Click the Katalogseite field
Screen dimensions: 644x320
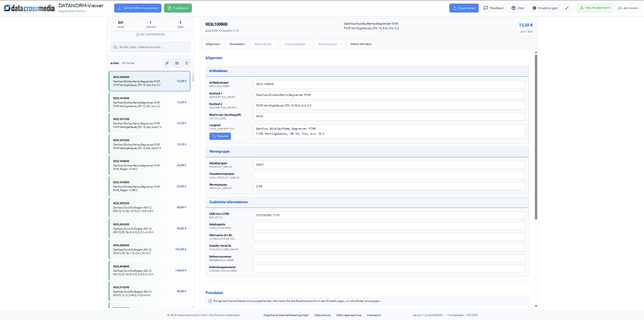[x=389, y=226]
